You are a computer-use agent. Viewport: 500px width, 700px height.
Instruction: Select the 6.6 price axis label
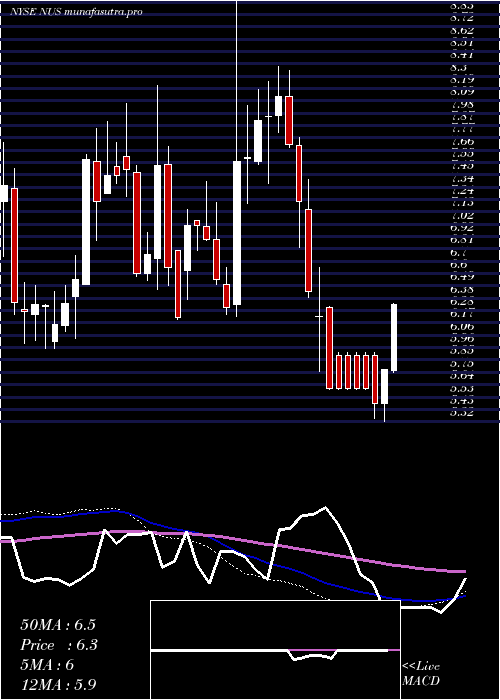[x=459, y=266]
